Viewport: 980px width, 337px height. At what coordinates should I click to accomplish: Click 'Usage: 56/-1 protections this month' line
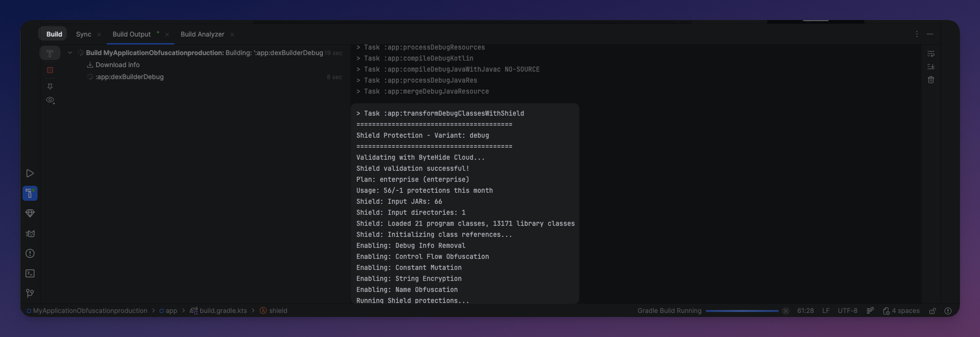pyautogui.click(x=424, y=190)
